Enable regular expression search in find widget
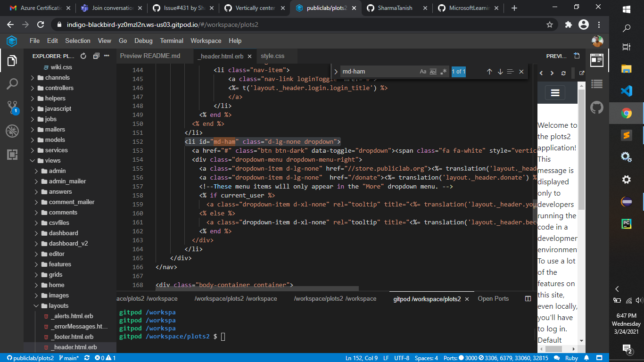This screenshot has width=644, height=362. click(443, 72)
